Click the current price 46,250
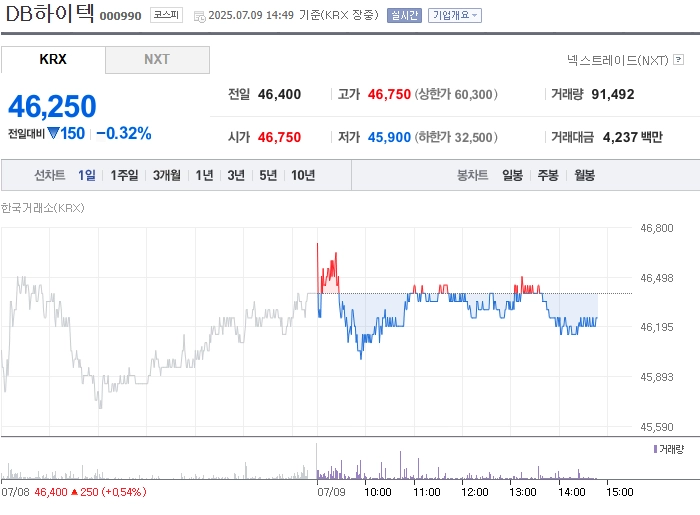Viewport: 700px width, 515px height. point(52,107)
